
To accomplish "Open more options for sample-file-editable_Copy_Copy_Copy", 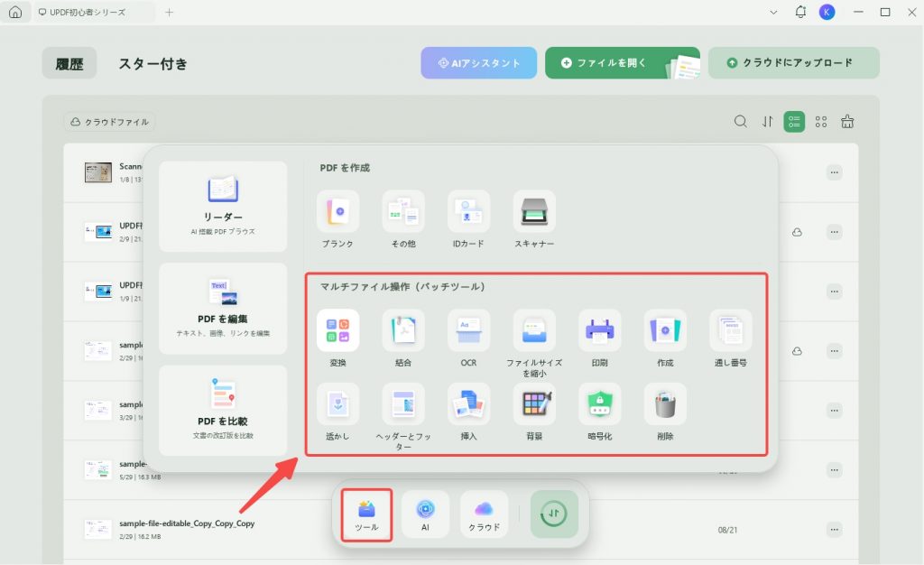I will pyautogui.click(x=834, y=530).
